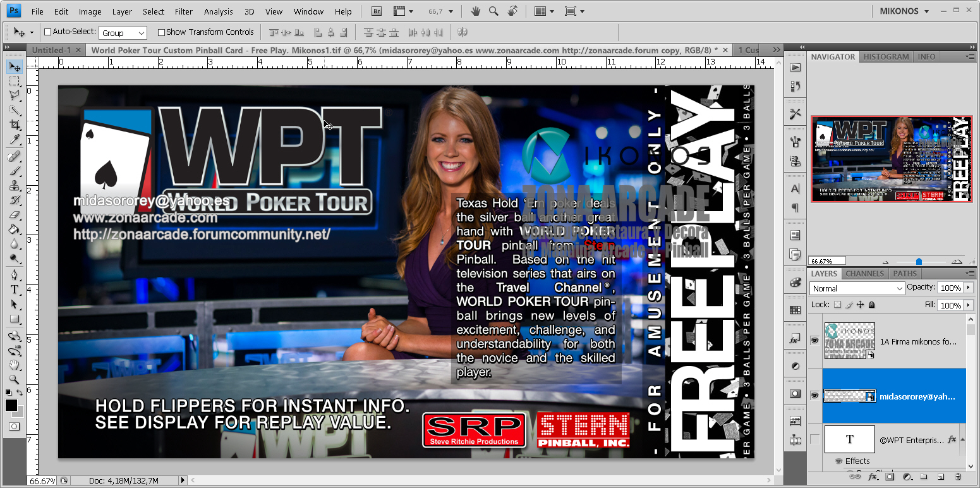
Task: Select the Brush tool
Action: click(15, 171)
